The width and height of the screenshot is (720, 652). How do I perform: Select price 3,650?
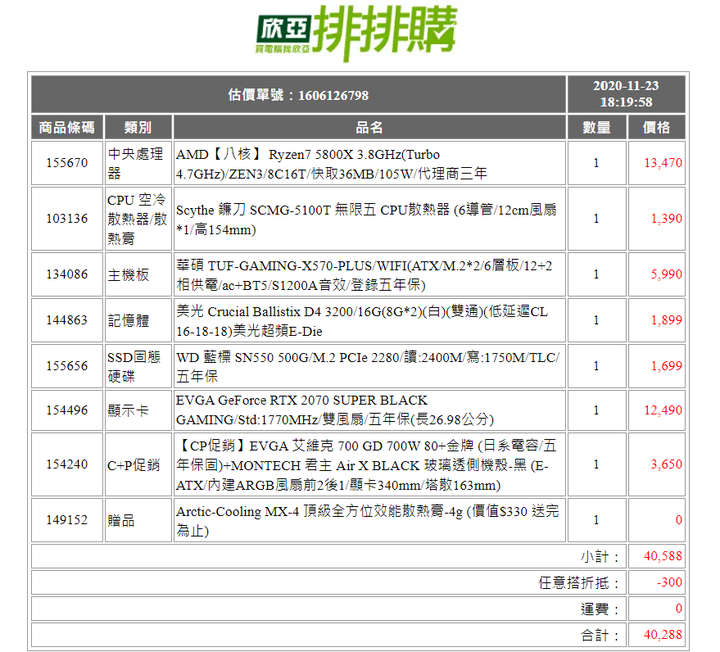pyautogui.click(x=666, y=464)
